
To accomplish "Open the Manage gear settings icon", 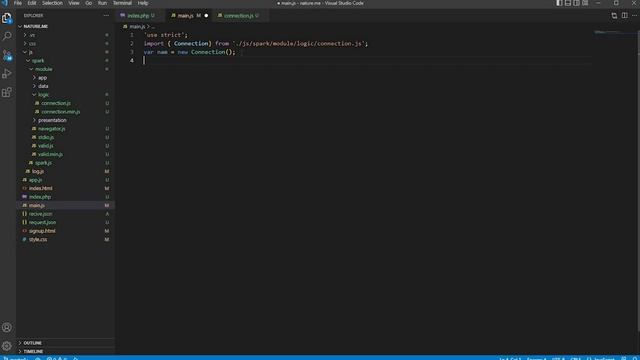I will pos(7,346).
